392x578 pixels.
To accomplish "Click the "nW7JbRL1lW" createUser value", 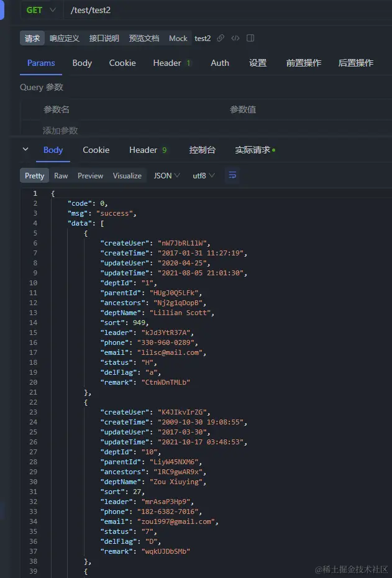I will pyautogui.click(x=182, y=243).
